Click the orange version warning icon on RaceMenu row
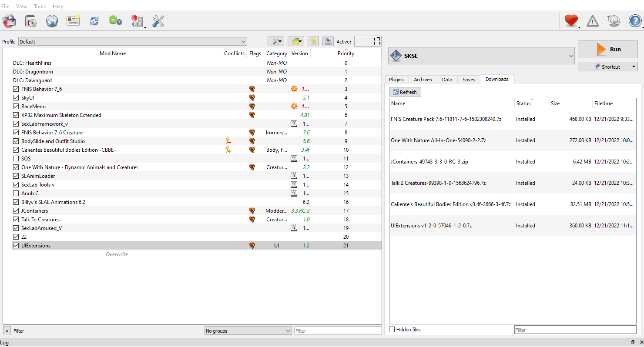The image size is (644, 347). pos(294,106)
